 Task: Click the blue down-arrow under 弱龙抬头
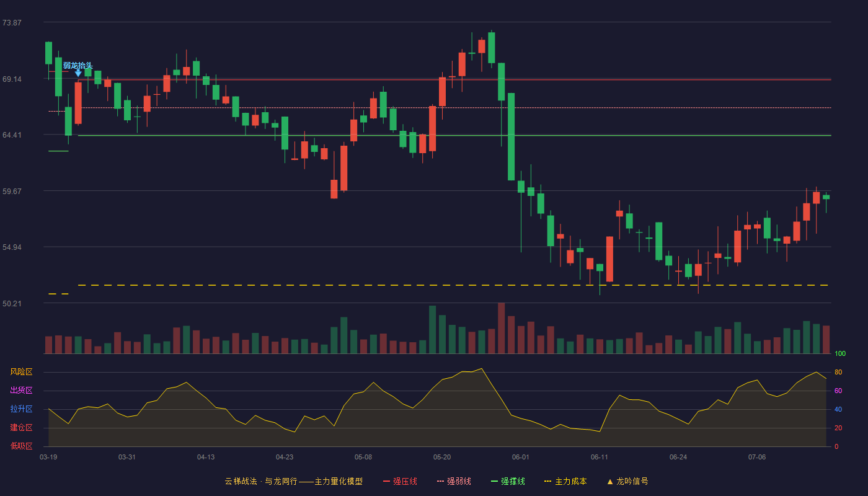(78, 73)
